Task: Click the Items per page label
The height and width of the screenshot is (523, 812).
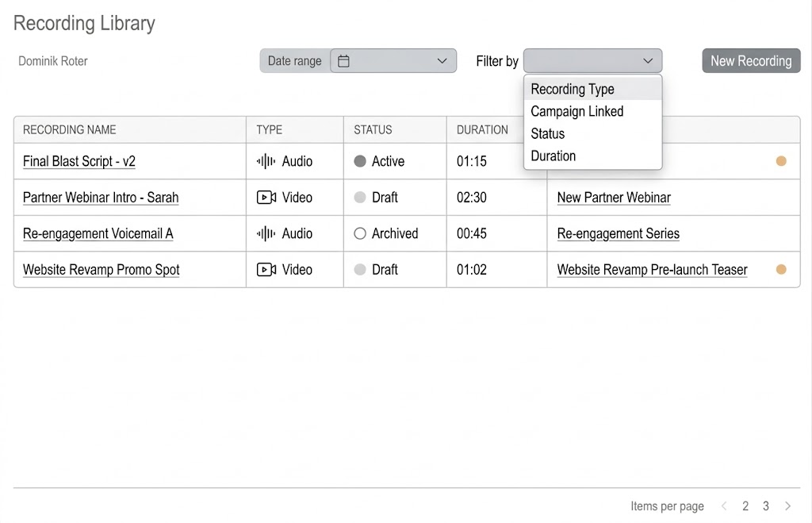Action: (667, 506)
